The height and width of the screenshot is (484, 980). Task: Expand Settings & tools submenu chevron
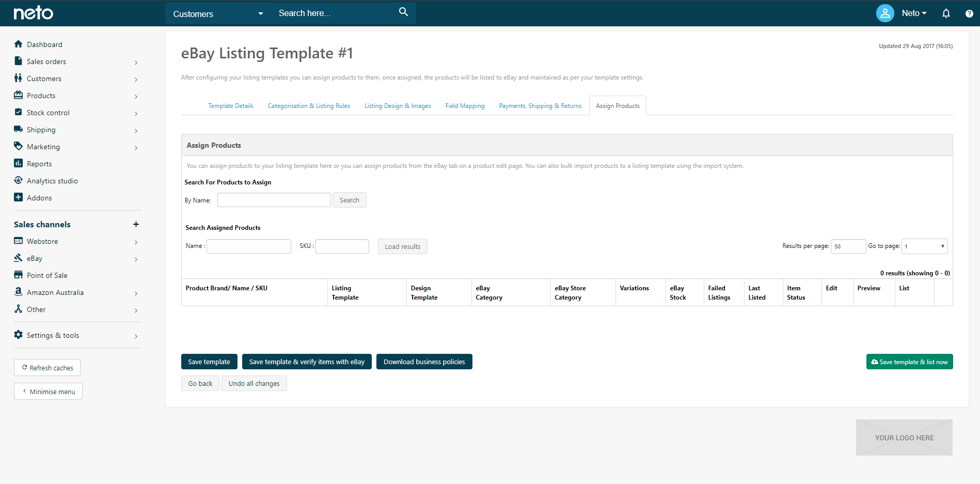[x=136, y=336]
